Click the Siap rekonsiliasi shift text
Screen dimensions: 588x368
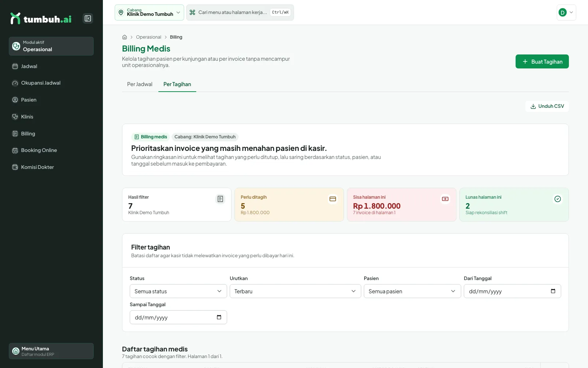[x=486, y=213]
